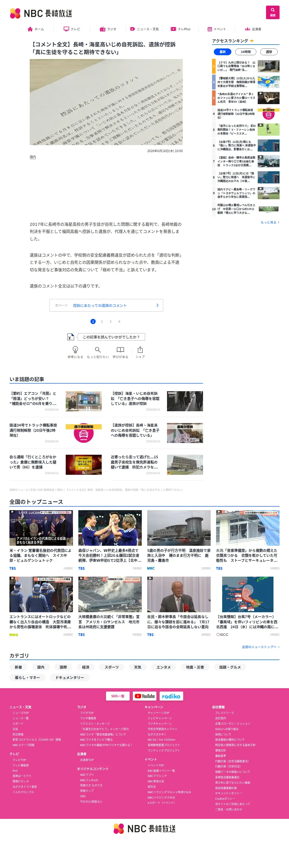
Task: Go to ホーム in the navigation bar
Action: click(36, 29)
